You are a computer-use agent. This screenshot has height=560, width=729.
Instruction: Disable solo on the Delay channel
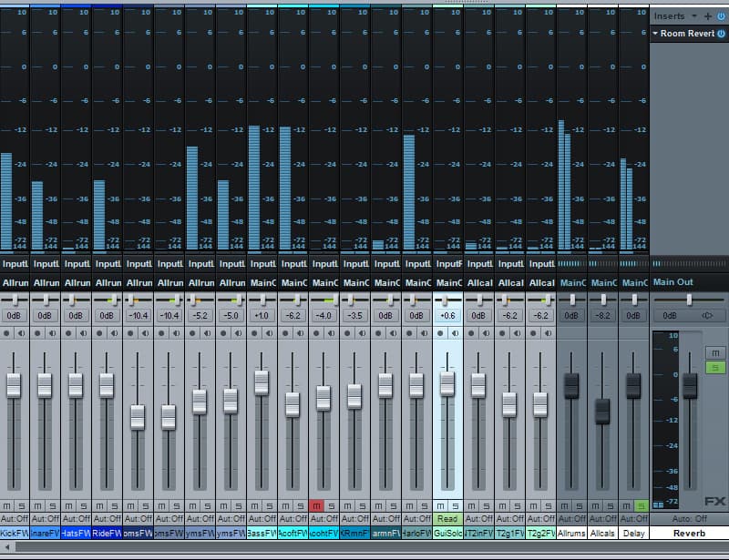coord(642,506)
